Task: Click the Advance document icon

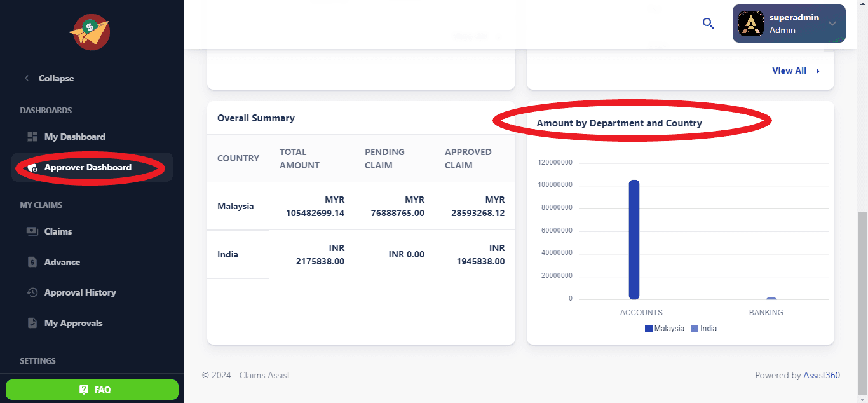Action: (32, 262)
